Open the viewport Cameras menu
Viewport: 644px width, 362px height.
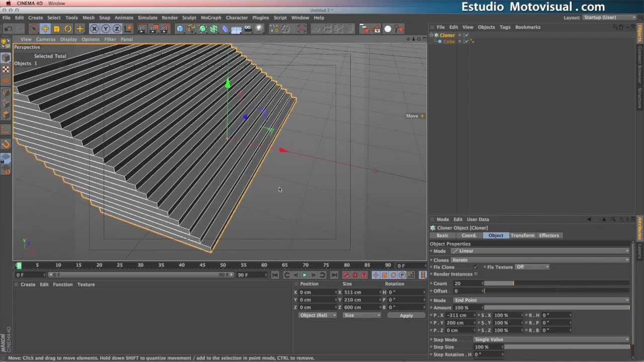(x=45, y=39)
